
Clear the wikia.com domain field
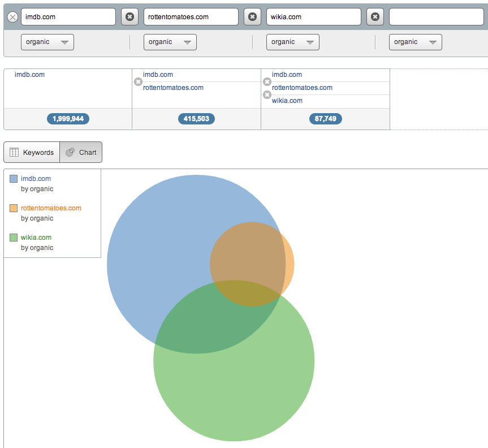(x=375, y=17)
